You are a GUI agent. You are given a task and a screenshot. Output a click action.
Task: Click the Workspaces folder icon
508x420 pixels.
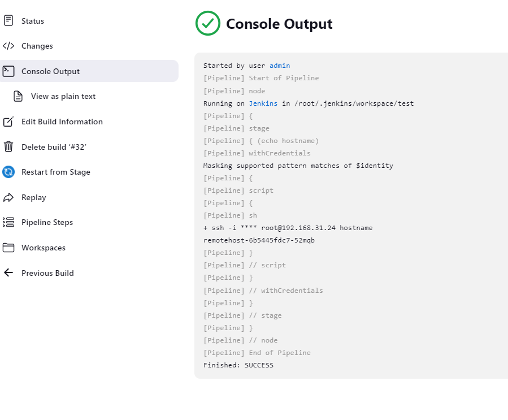(x=8, y=248)
